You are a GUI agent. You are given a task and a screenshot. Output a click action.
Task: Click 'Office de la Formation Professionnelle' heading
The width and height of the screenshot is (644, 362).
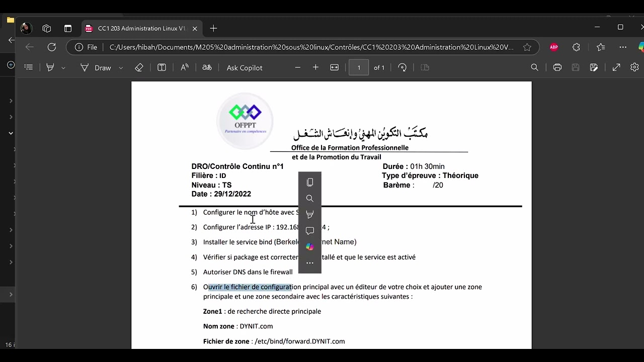pos(350,148)
